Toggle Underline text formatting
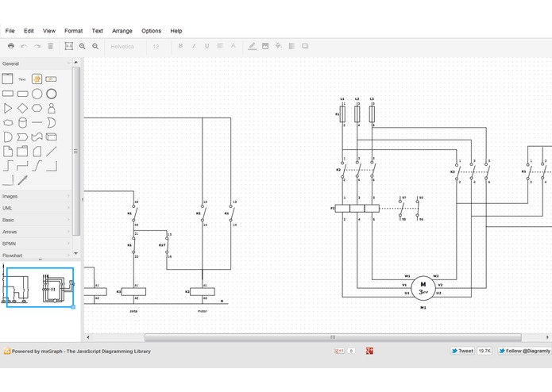Screen dimensions: 552x392 tap(207, 46)
